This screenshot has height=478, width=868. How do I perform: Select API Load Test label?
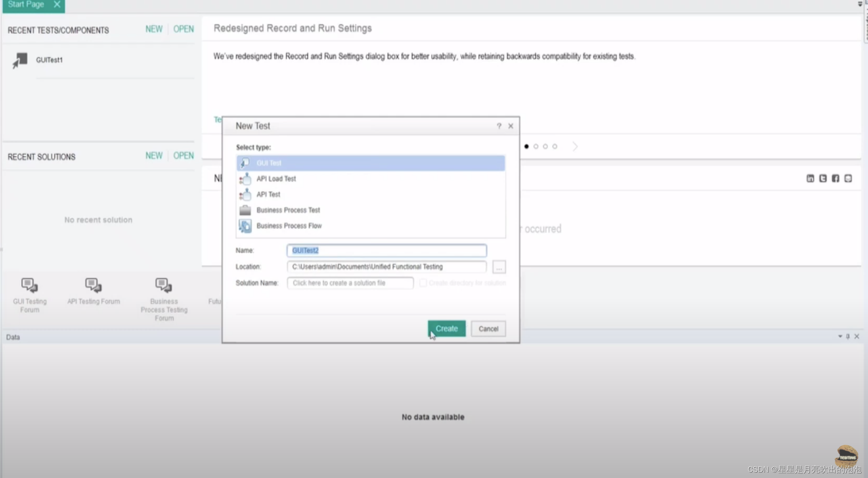(x=276, y=179)
